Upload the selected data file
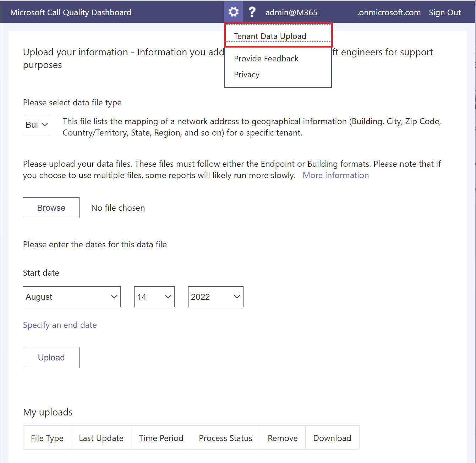The image size is (476, 463). [x=51, y=358]
